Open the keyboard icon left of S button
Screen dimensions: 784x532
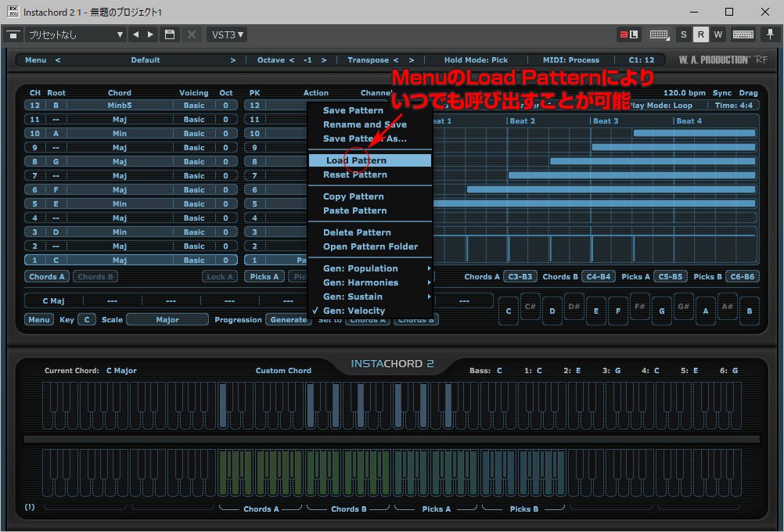click(659, 34)
